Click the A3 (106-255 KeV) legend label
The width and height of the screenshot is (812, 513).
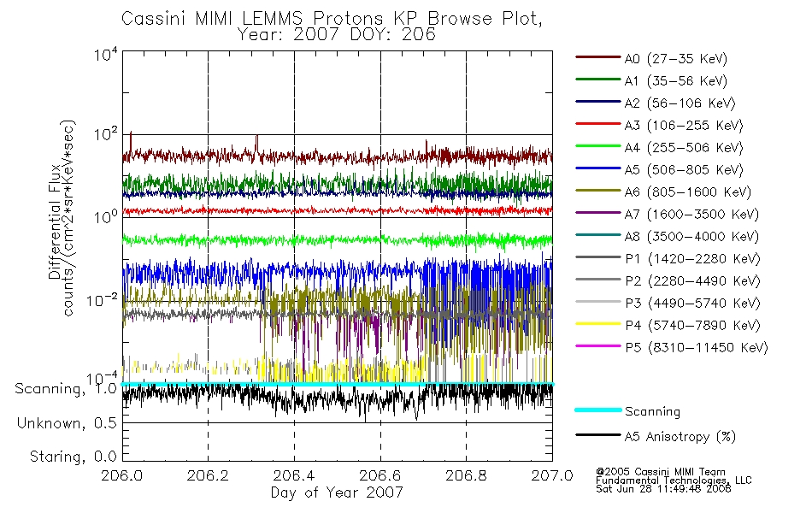(x=684, y=126)
